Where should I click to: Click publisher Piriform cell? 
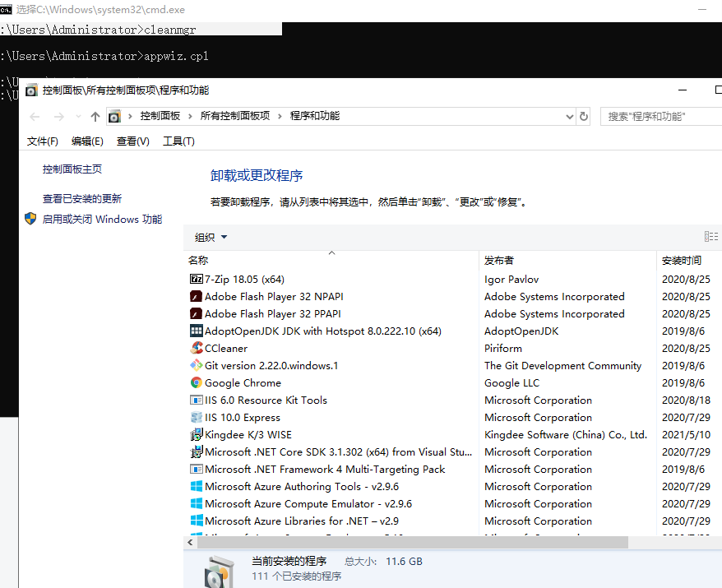tap(502, 348)
